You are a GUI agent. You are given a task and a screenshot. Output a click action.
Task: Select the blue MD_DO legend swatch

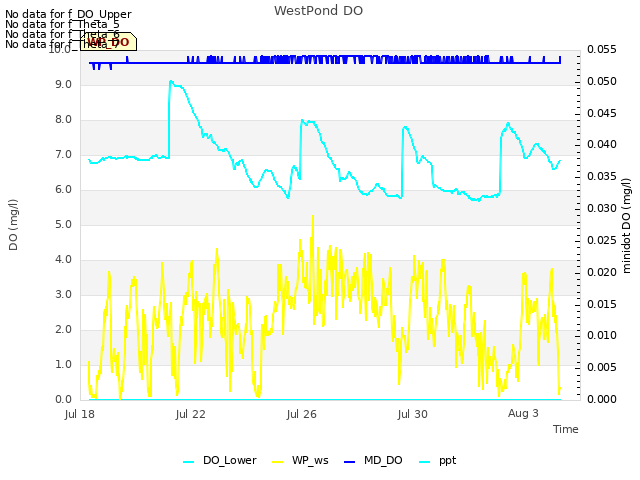click(x=350, y=462)
